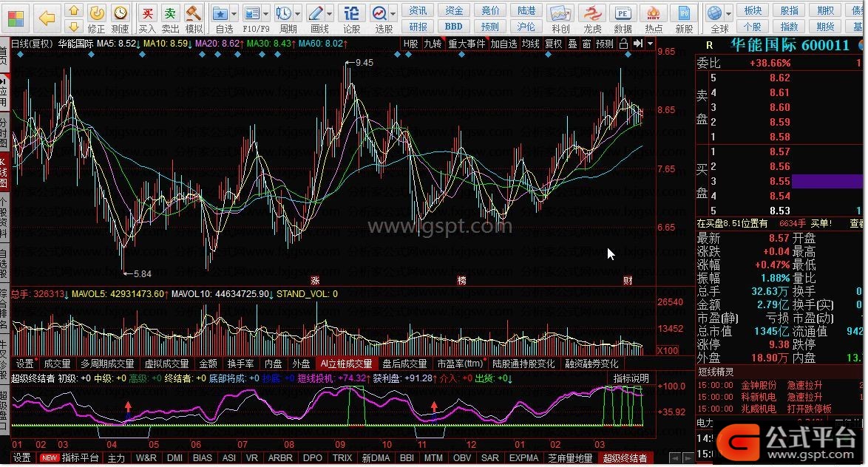Toggle the H股 chart option
Viewport: 868px width, 467px height.
411,44
